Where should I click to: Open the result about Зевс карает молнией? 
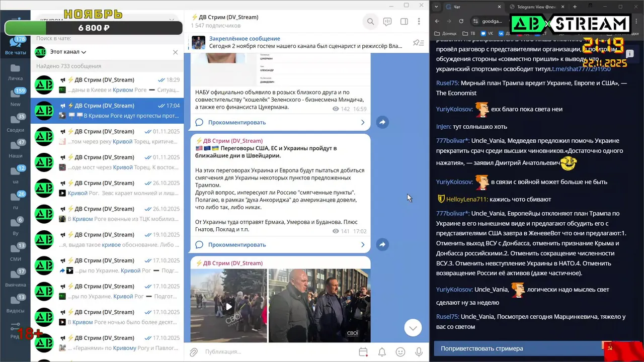click(107, 188)
